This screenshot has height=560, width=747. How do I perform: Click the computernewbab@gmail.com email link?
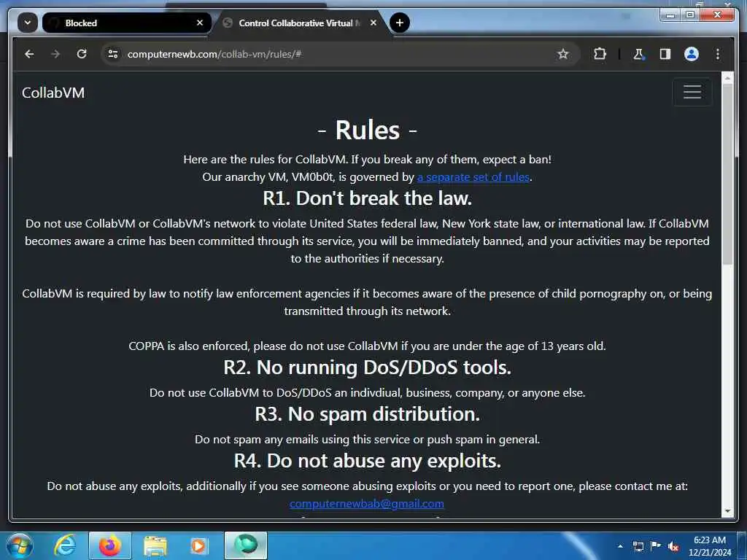[367, 503]
